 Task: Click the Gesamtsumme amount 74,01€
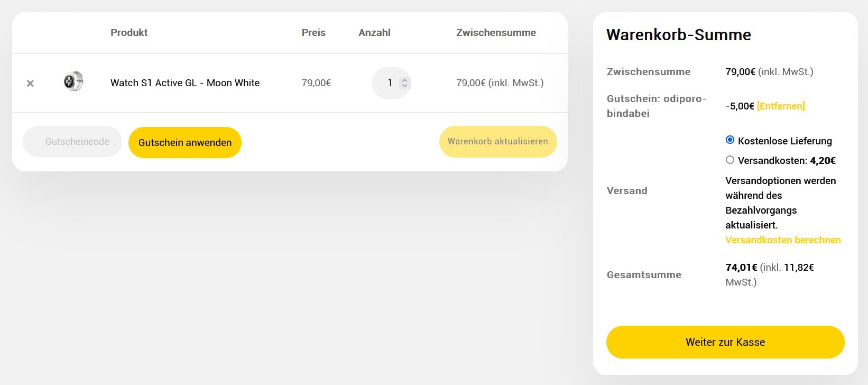click(x=741, y=268)
